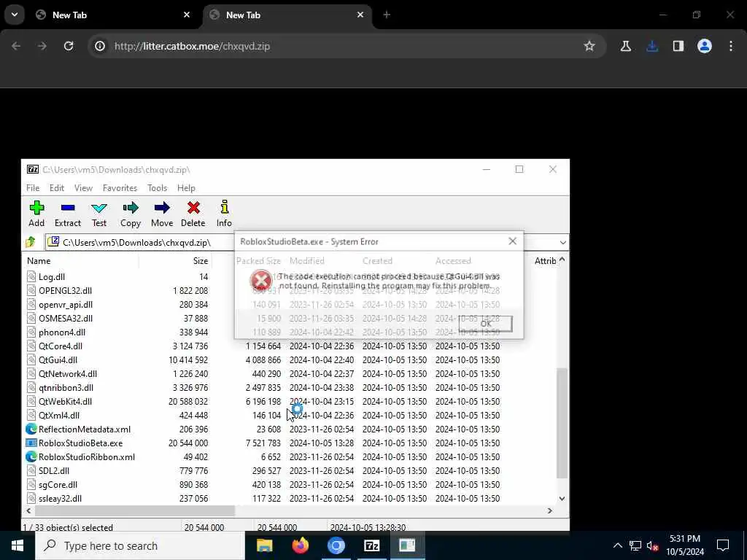Select RobloxStudioBeta.exe in the file list

pyautogui.click(x=80, y=443)
